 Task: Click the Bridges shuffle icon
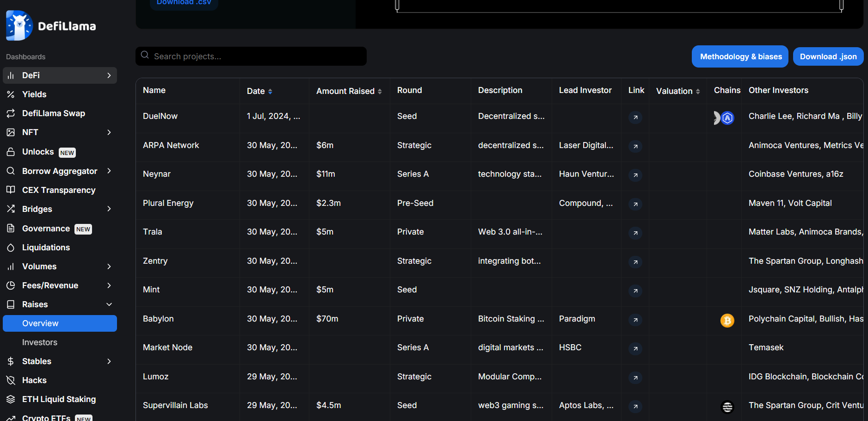coord(11,209)
